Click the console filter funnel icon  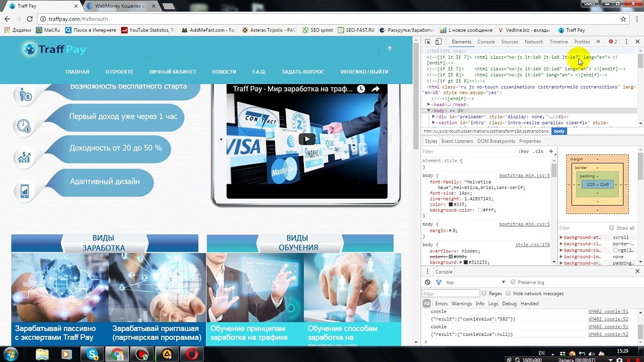[438, 283]
